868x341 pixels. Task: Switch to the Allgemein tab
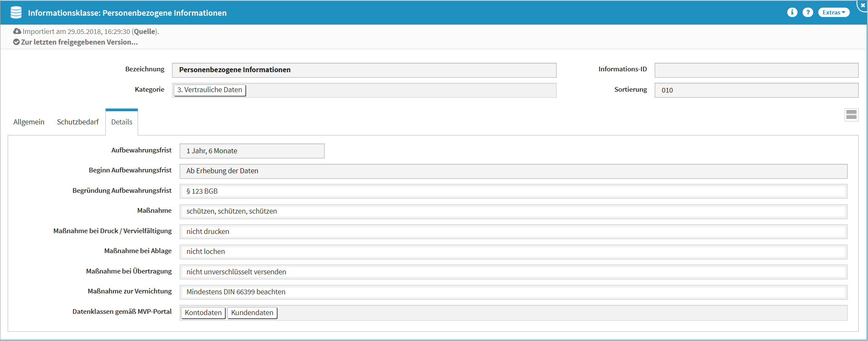(x=29, y=122)
